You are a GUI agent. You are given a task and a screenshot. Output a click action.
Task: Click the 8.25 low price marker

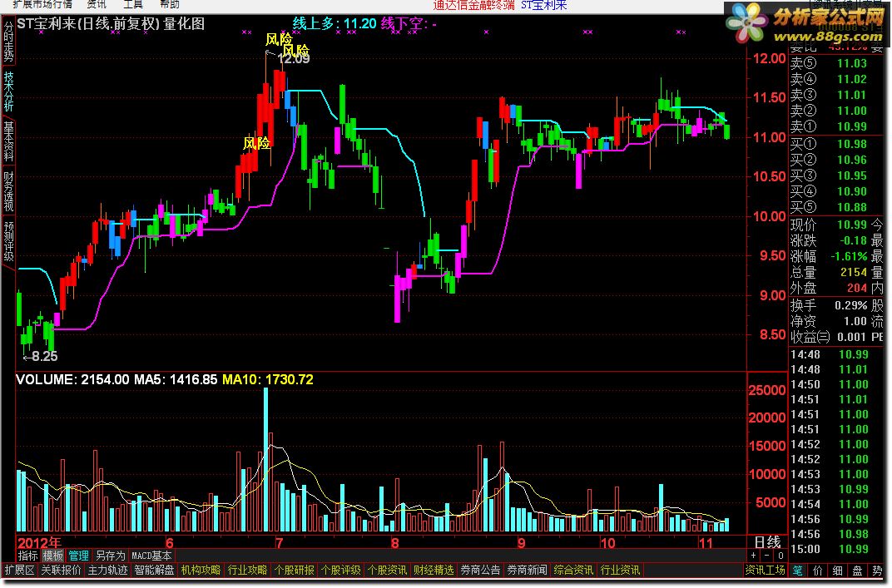pos(44,357)
